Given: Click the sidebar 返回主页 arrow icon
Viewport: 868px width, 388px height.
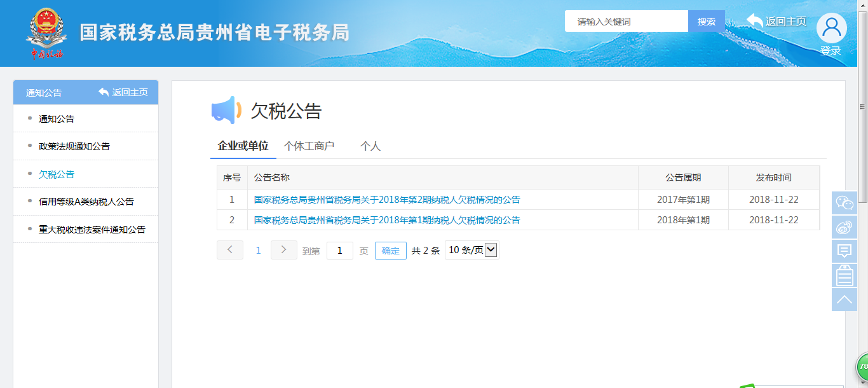Looking at the screenshot, I should pos(104,92).
